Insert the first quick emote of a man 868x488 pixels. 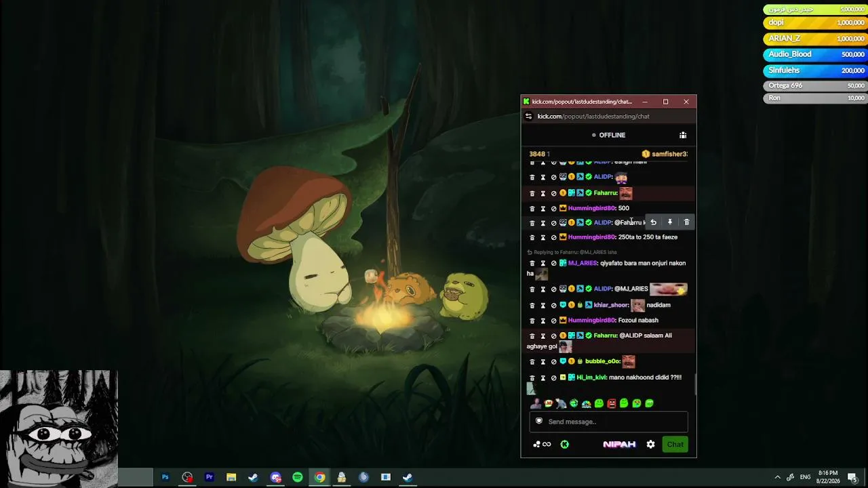pos(536,404)
